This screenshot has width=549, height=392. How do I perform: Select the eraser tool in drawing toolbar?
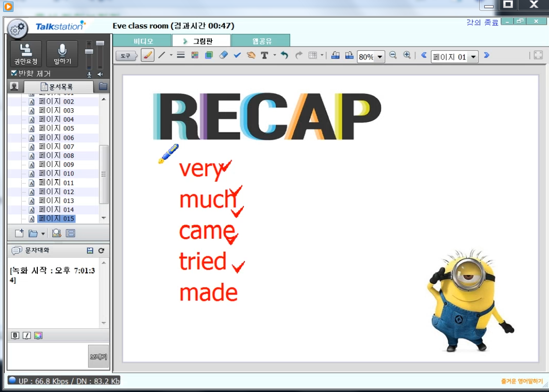(223, 55)
